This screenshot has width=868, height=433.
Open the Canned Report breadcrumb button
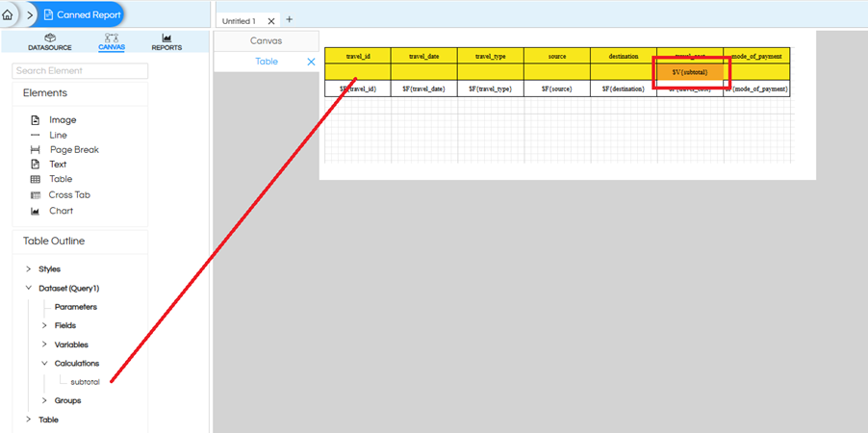coord(82,15)
